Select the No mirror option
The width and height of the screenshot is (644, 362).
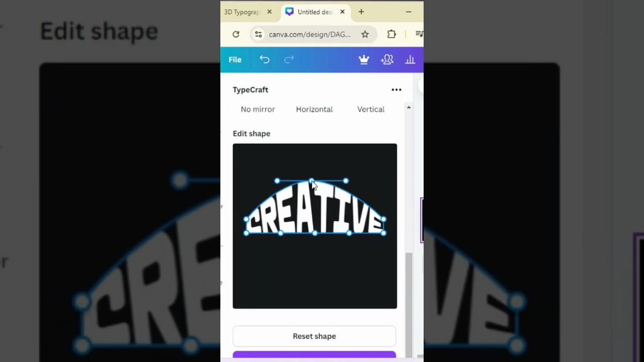[258, 109]
